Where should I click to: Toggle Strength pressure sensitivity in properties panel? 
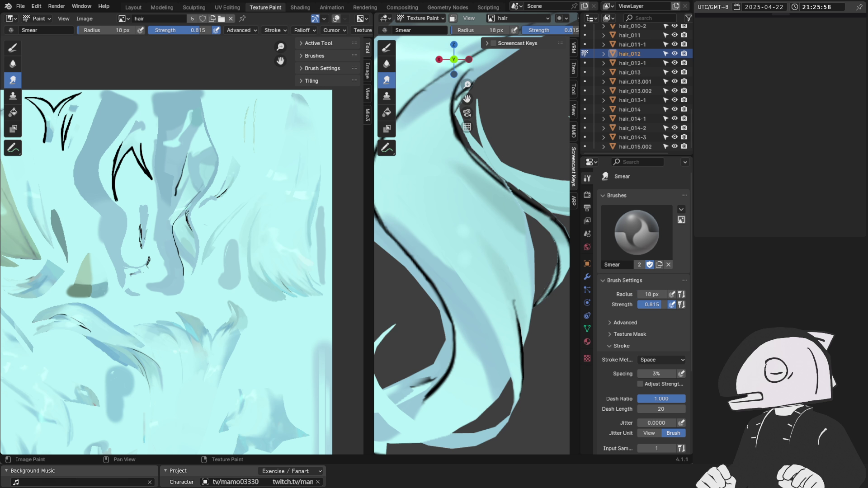[x=672, y=305]
